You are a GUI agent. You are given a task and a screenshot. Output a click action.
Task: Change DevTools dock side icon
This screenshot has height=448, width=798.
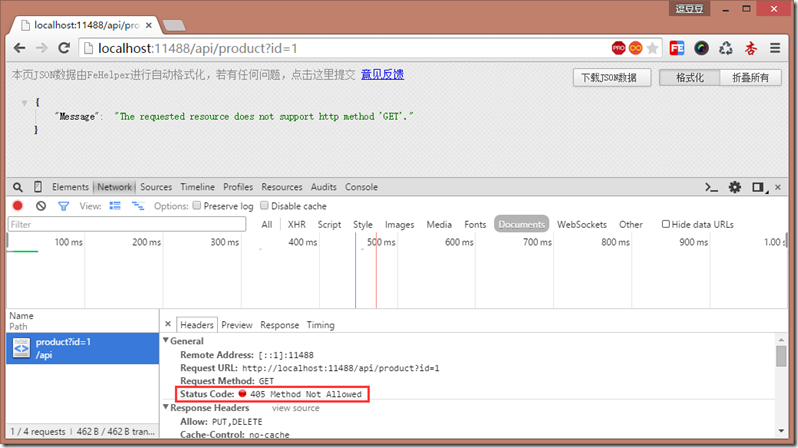click(x=759, y=188)
